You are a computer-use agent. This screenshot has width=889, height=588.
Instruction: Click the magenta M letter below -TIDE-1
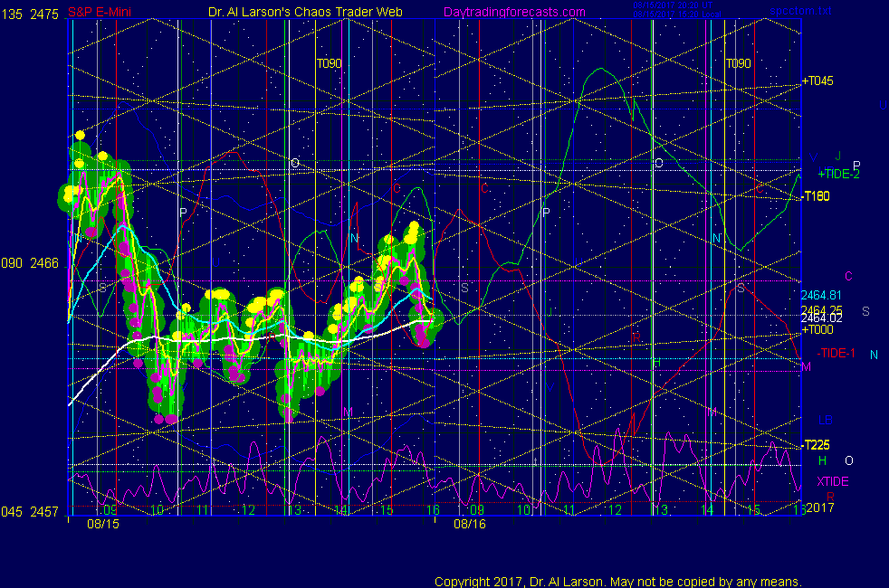tap(807, 367)
